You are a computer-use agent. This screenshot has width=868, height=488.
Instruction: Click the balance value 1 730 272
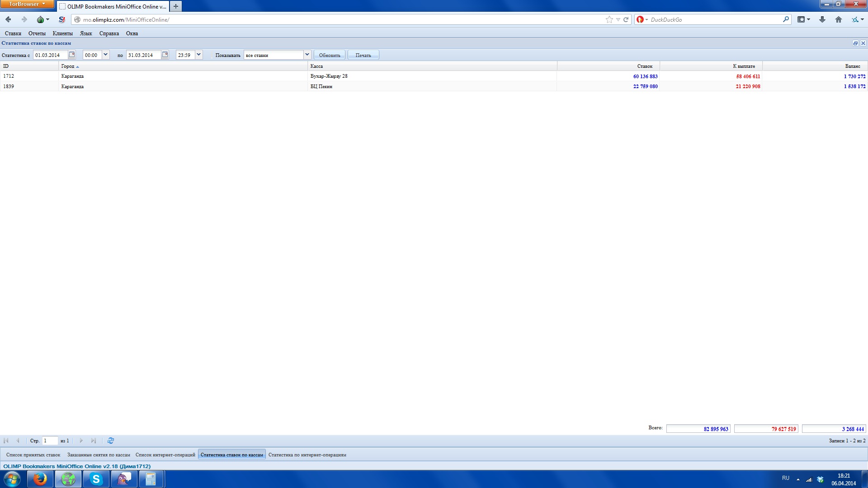(x=854, y=76)
